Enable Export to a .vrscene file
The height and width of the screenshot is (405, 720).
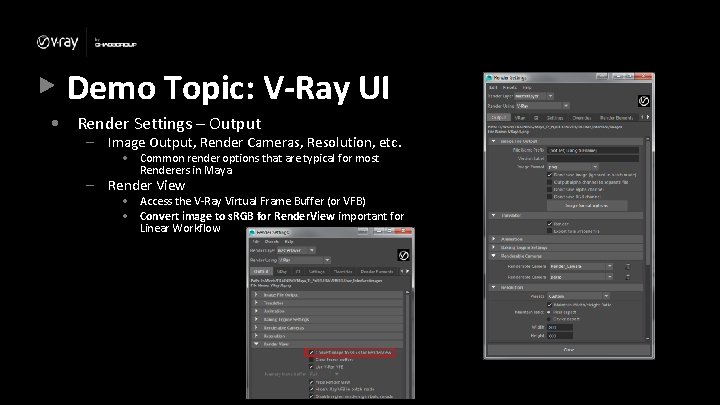(x=550, y=231)
